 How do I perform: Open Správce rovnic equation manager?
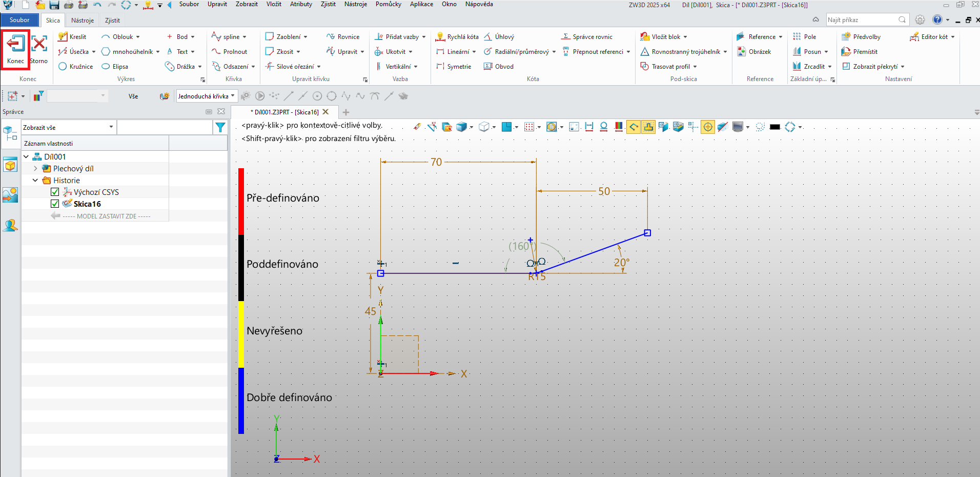[x=587, y=37]
